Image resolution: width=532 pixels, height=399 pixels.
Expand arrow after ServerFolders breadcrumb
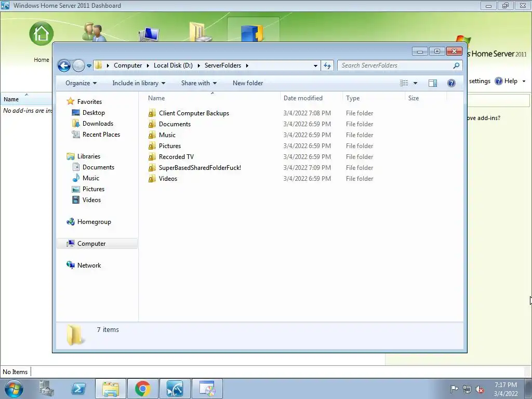tap(247, 65)
